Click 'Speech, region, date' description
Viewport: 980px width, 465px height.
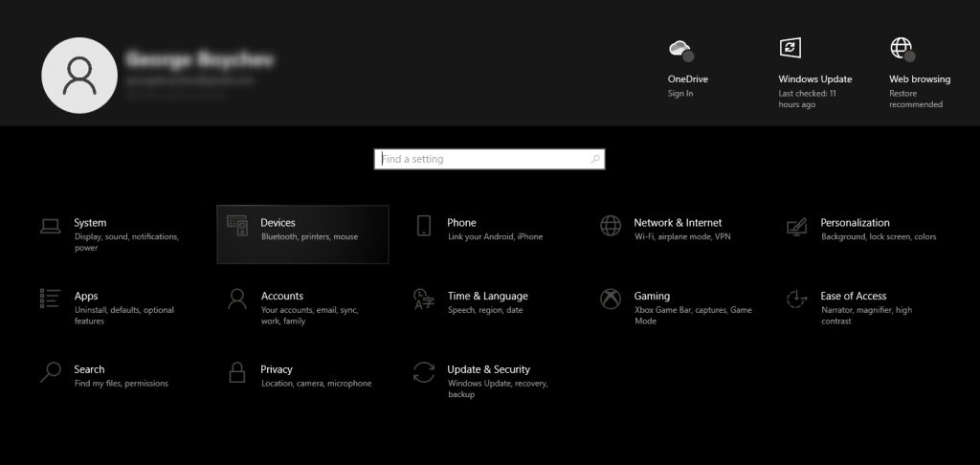click(485, 310)
